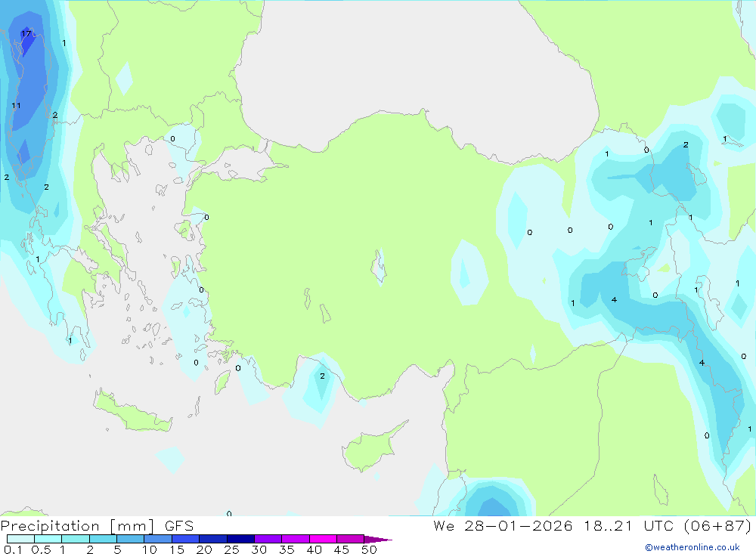
Task: Click legend scale label 20
Action: click(204, 549)
